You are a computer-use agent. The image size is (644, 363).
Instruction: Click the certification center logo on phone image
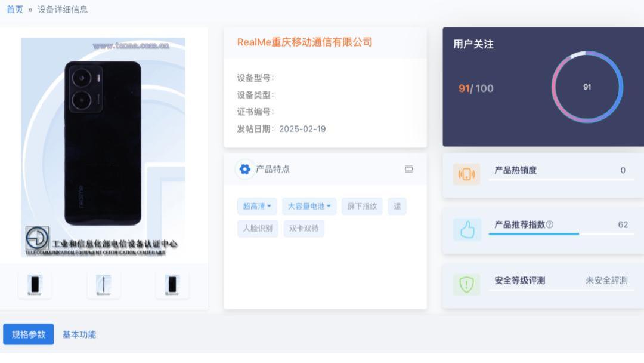tap(38, 238)
